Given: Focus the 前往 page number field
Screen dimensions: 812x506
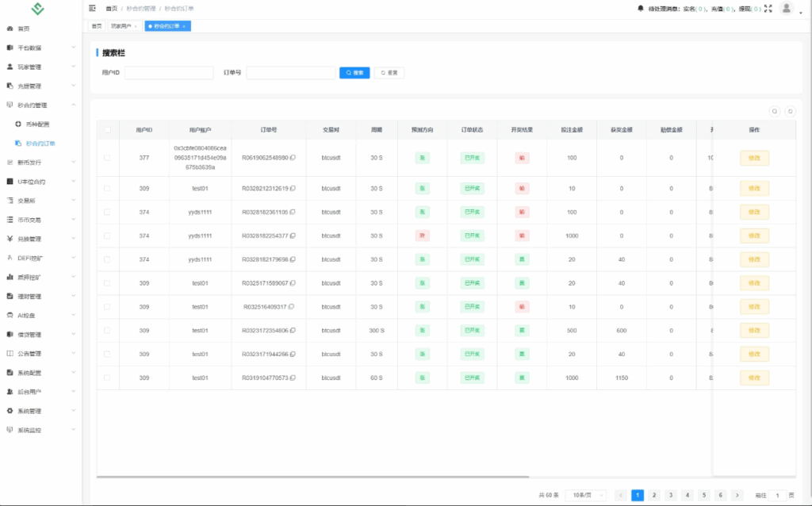Looking at the screenshot, I should click(777, 495).
